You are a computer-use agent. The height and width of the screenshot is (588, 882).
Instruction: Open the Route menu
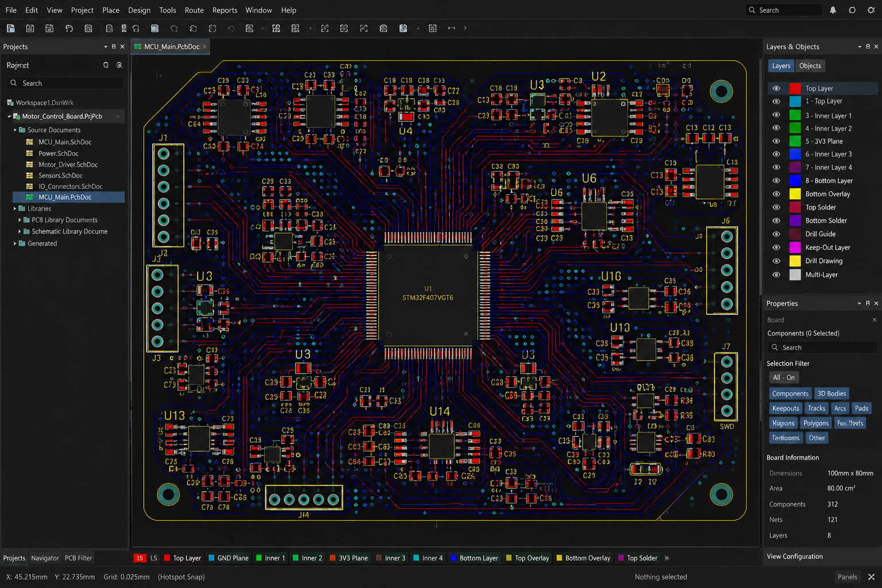[194, 10]
